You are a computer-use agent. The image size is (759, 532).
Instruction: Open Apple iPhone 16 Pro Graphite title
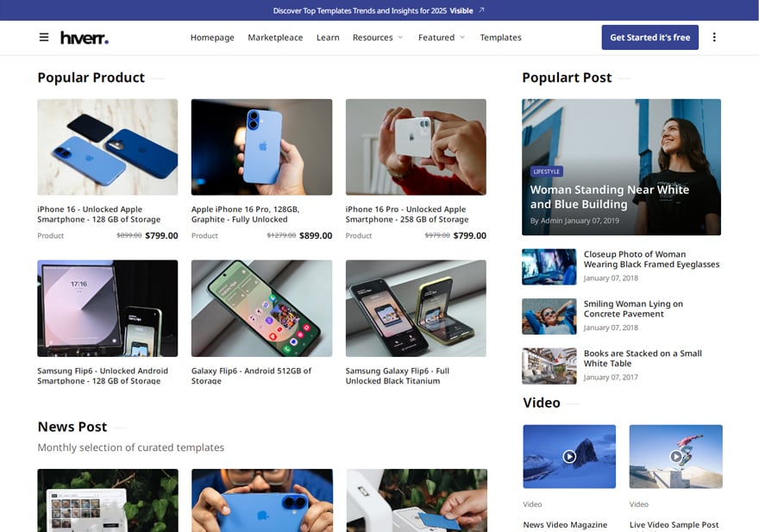pyautogui.click(x=245, y=214)
